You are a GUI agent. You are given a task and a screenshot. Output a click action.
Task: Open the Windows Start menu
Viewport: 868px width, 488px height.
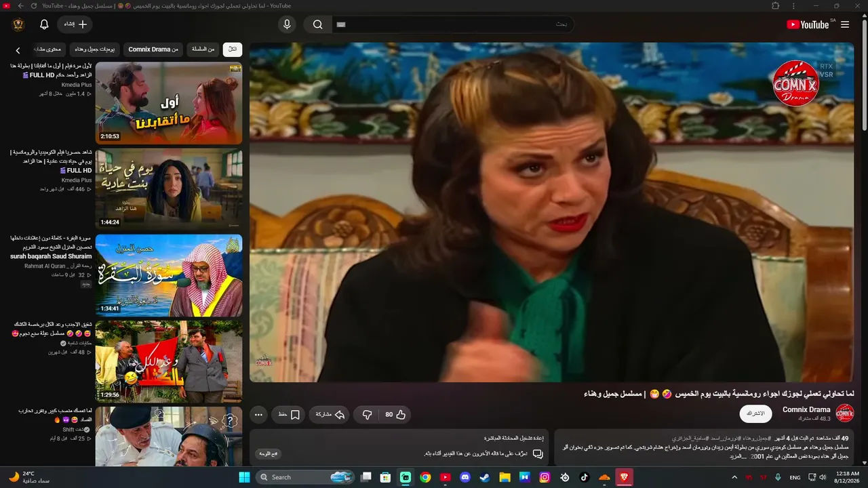244,477
